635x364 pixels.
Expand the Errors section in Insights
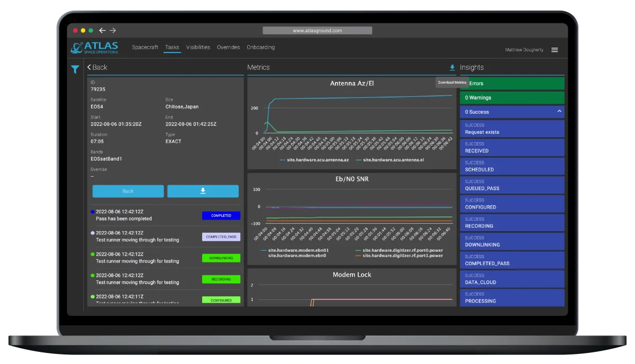click(x=512, y=84)
